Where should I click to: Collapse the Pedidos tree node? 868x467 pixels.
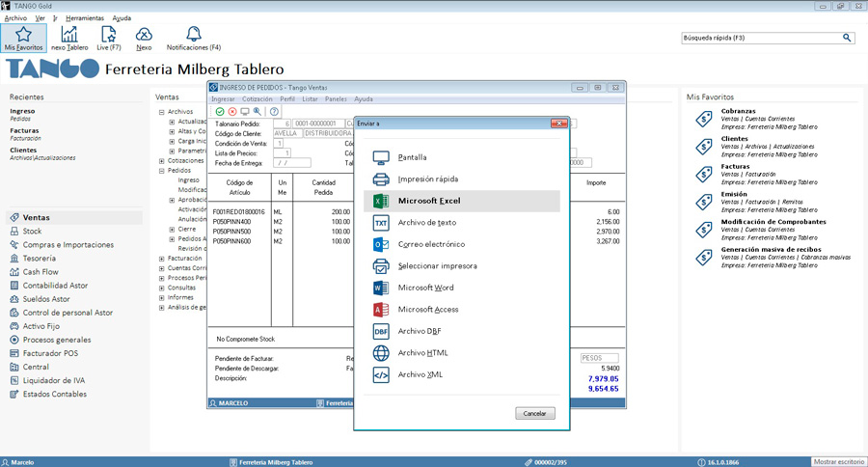point(162,171)
